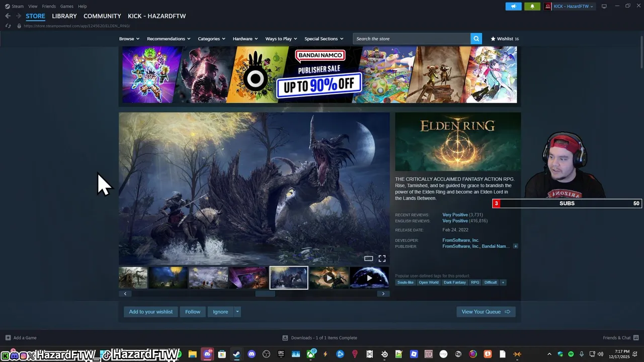644x362 pixels.
Task: Click the Spotify icon in system tray
Action: click(571, 354)
